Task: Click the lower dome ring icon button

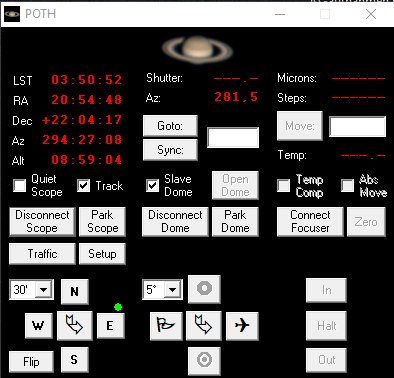Action: (204, 361)
